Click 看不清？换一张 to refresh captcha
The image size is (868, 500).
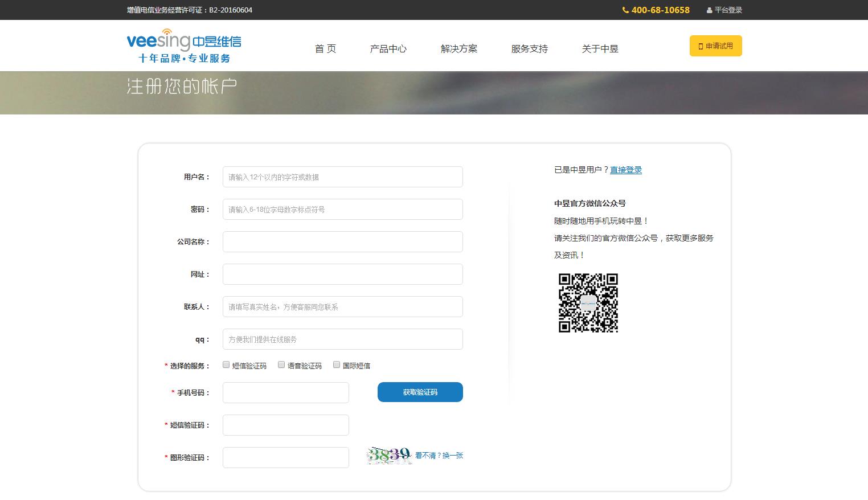(x=439, y=456)
